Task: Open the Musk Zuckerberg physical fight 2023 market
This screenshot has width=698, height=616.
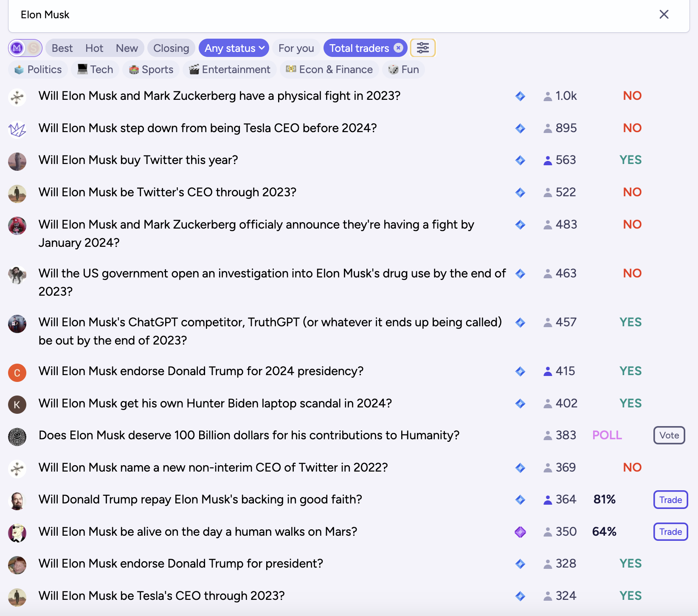Action: pyautogui.click(x=220, y=96)
